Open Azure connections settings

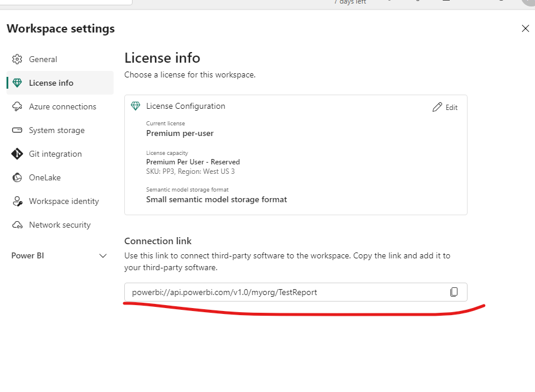(60, 106)
